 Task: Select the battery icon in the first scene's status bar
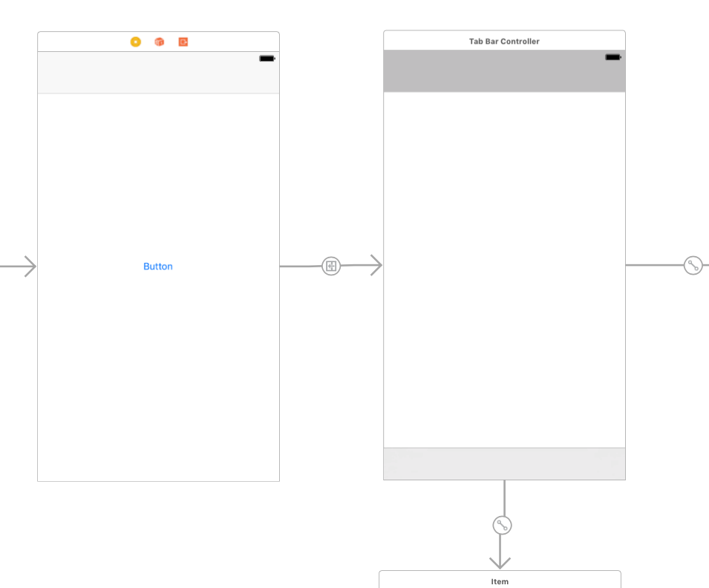266,58
